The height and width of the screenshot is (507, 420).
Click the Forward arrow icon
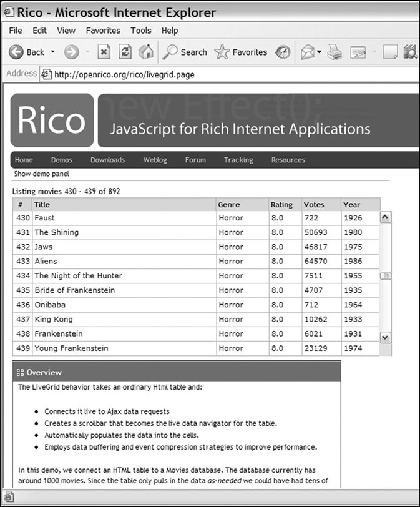(71, 52)
